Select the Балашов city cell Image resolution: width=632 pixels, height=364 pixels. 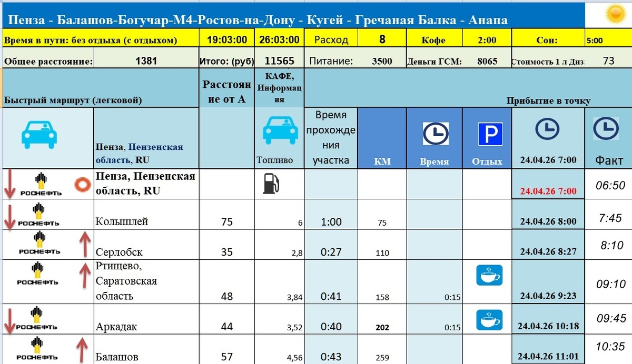[x=146, y=349]
